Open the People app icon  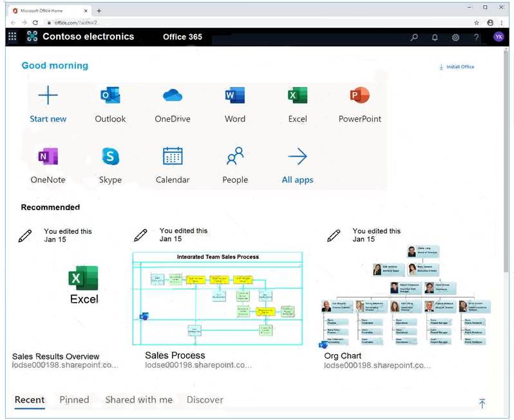pyautogui.click(x=235, y=156)
